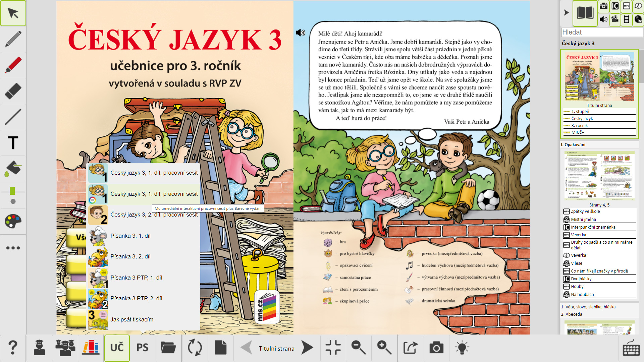The image size is (644, 362).
Task: Open the bookshelf library icon
Action: point(91,348)
